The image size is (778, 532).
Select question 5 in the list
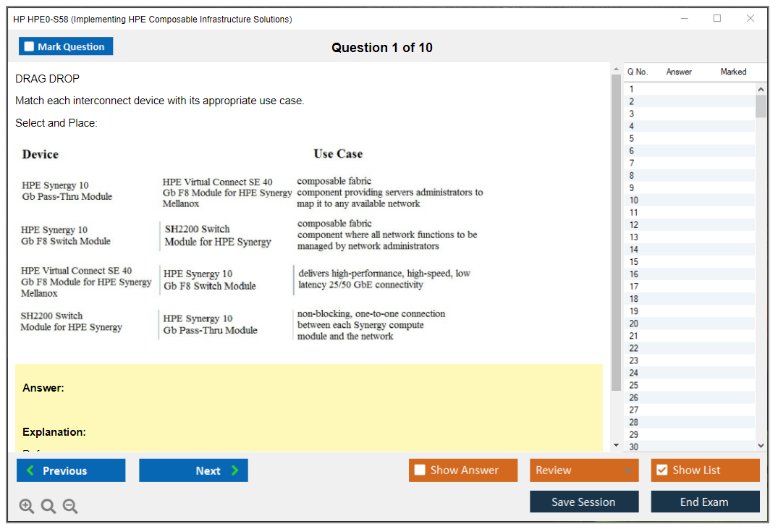coord(632,138)
